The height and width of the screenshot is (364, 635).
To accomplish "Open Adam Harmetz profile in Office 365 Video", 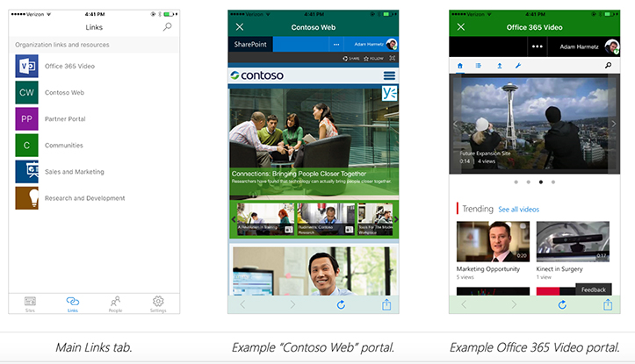I will 589,46.
